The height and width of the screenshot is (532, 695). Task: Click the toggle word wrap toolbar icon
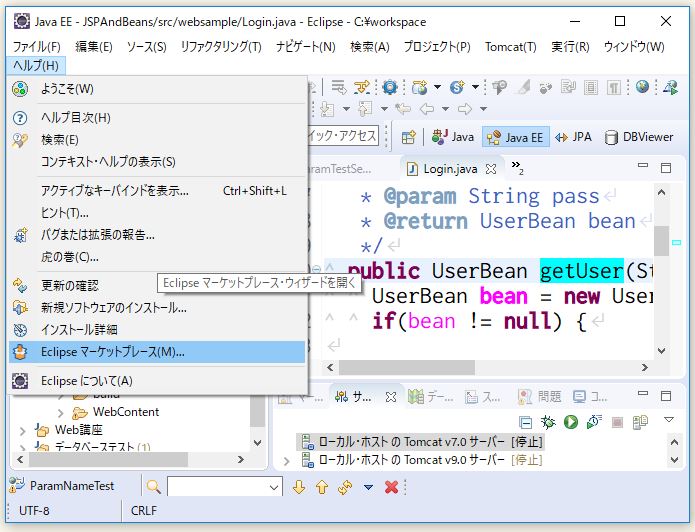click(339, 87)
